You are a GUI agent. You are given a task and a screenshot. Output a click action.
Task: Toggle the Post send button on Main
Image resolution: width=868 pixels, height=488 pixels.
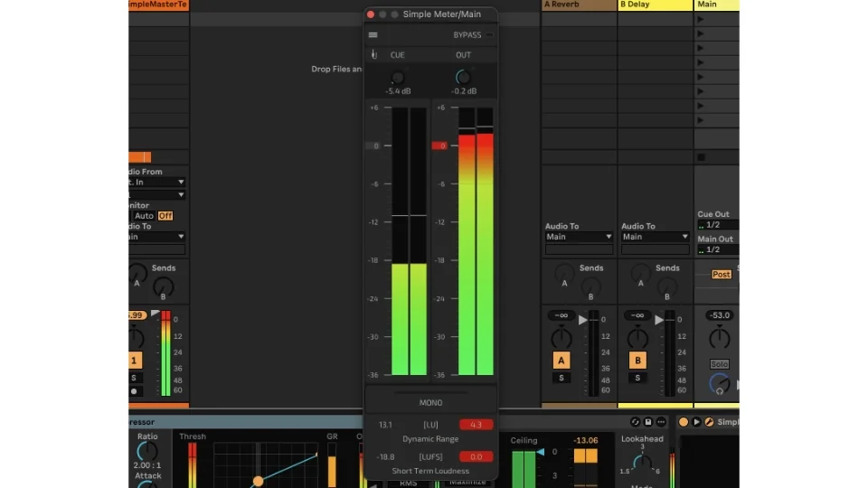[721, 275]
